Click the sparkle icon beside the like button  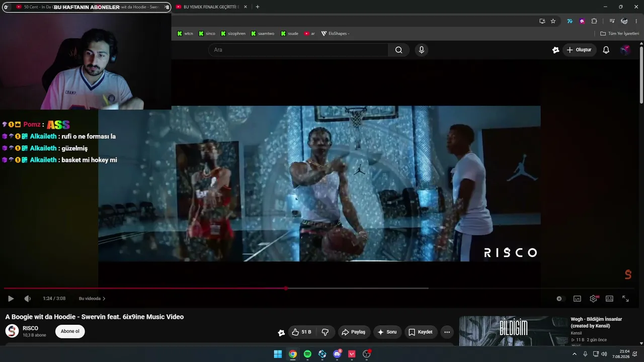point(281,332)
